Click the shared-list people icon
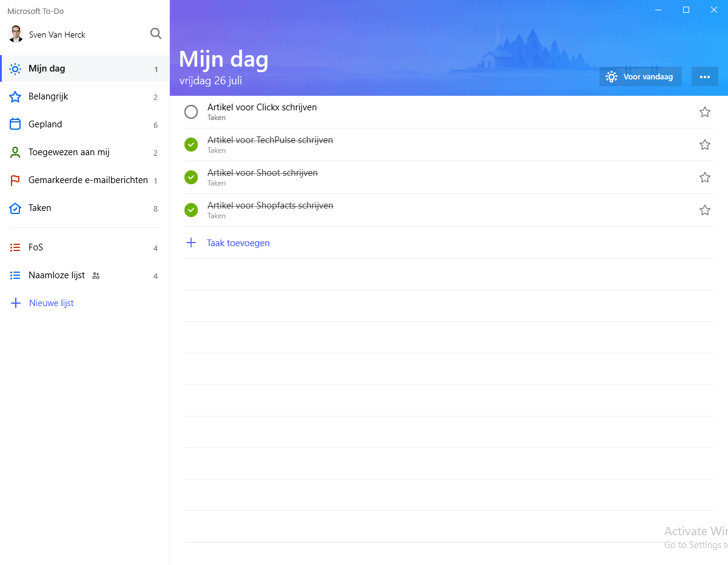 coord(96,276)
